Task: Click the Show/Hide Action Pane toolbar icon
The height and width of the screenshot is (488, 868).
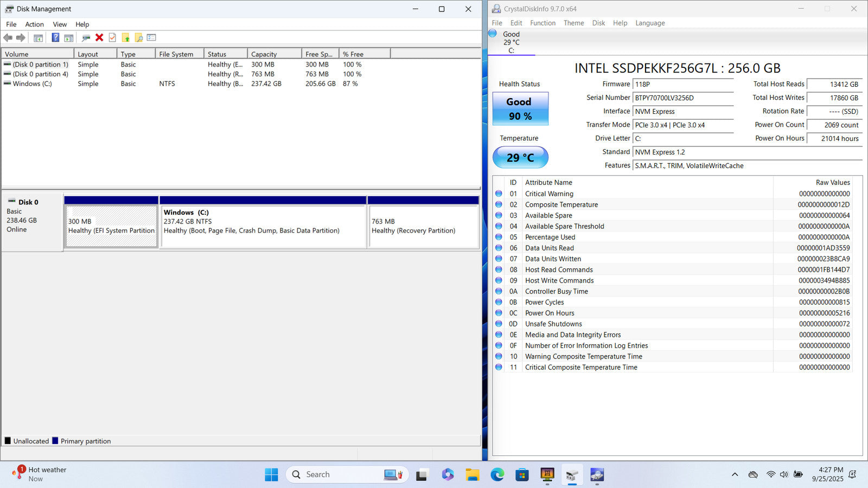Action: [69, 38]
